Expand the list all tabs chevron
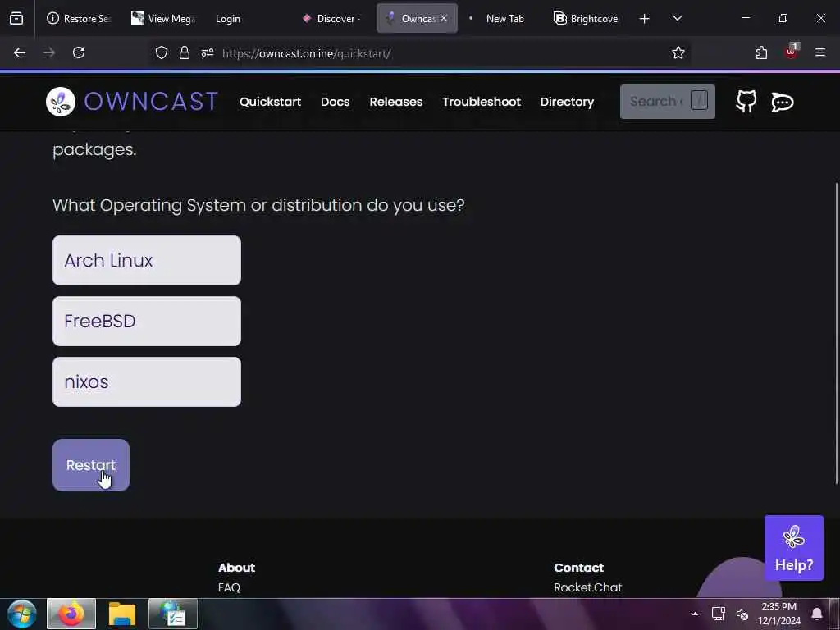 (677, 18)
